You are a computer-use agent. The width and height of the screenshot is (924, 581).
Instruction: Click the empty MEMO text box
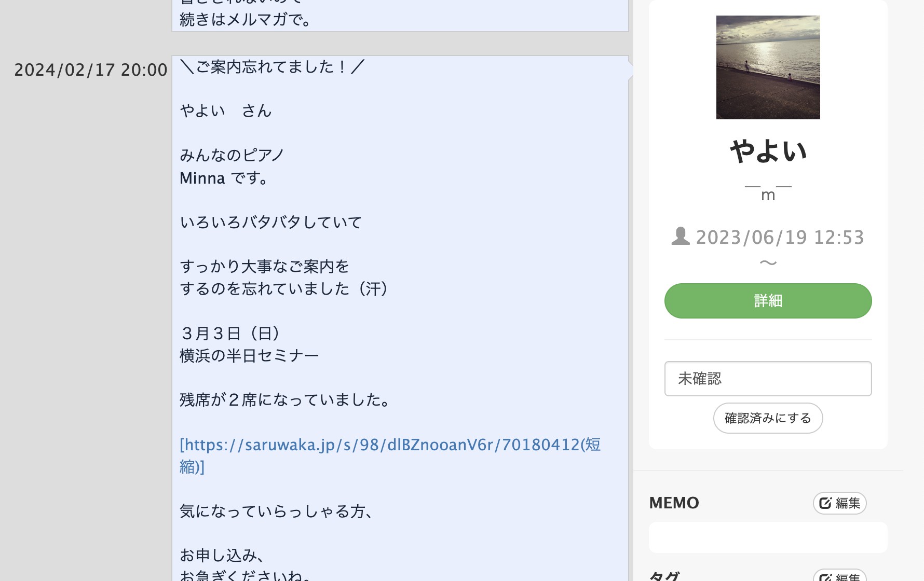point(768,537)
